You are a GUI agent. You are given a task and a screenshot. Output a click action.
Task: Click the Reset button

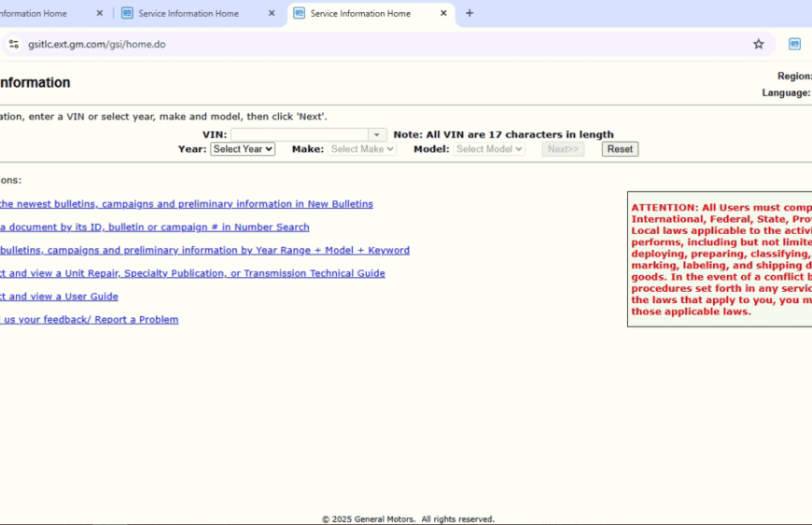(x=620, y=149)
